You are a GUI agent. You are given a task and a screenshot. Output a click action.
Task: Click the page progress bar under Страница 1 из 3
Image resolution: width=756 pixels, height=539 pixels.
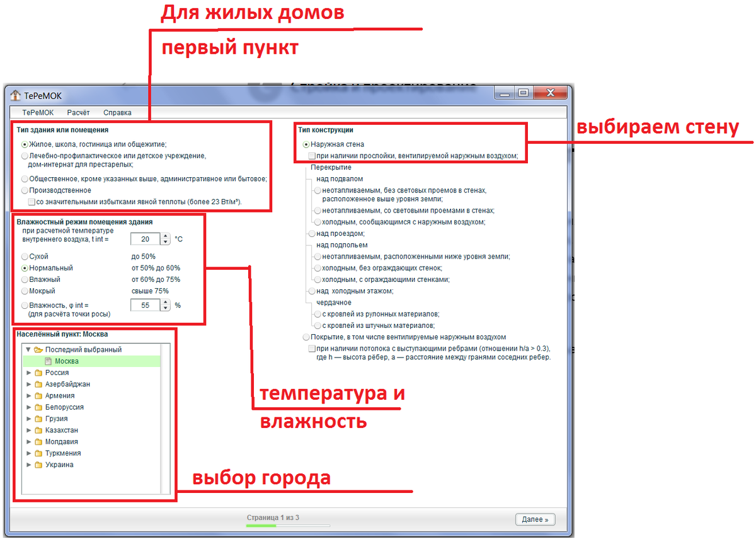[x=288, y=525]
